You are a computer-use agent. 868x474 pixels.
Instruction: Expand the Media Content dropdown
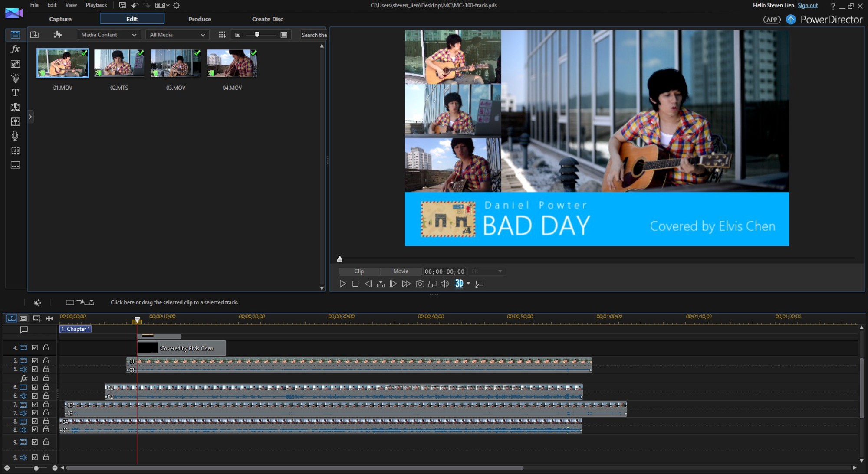(x=108, y=35)
